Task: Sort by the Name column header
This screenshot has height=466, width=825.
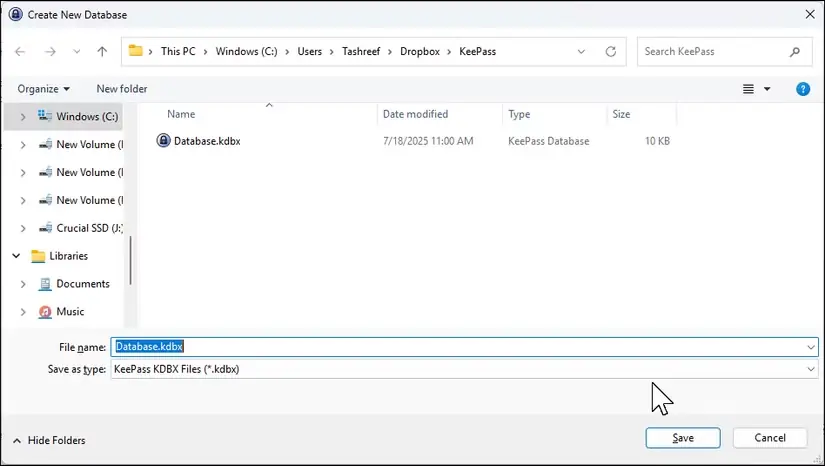Action: [x=181, y=114]
